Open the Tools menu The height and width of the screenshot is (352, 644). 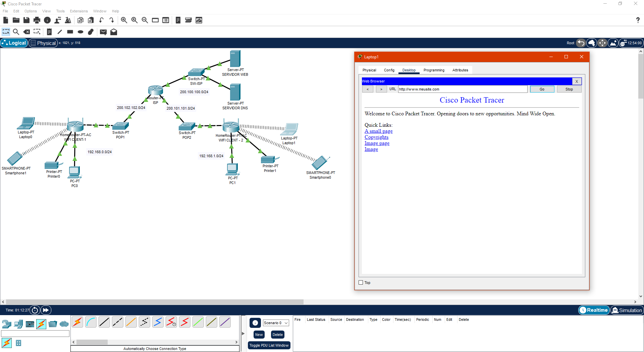[x=60, y=11]
